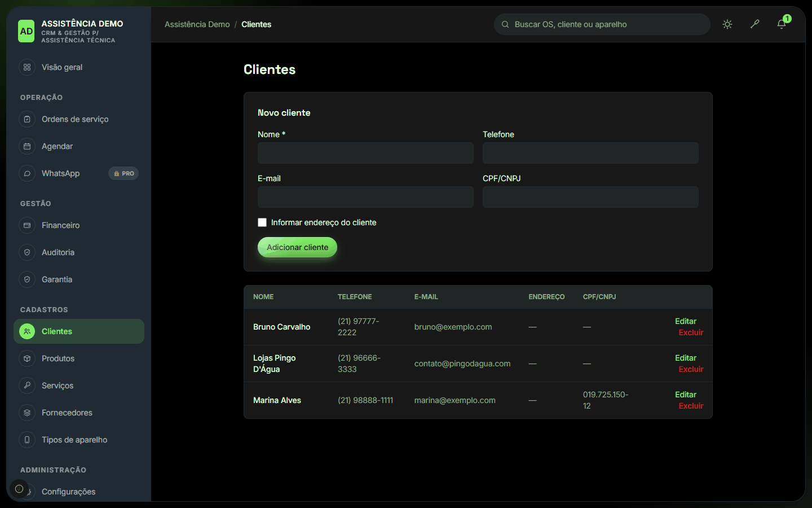812x508 pixels.
Task: Click the Buscar OS search box
Action: [602, 24]
